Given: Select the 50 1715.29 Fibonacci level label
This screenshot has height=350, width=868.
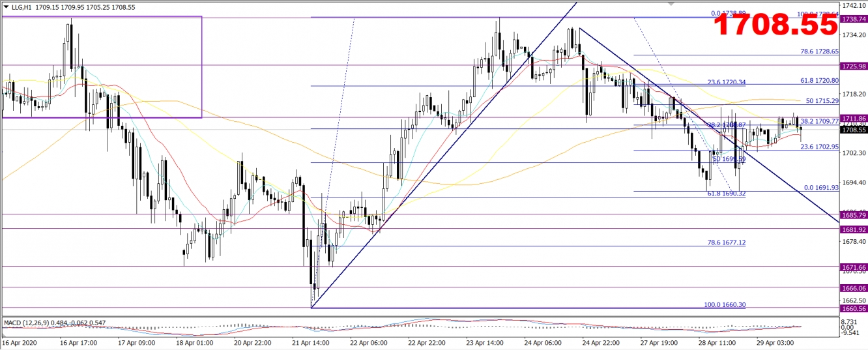Looking at the screenshot, I should point(821,101).
